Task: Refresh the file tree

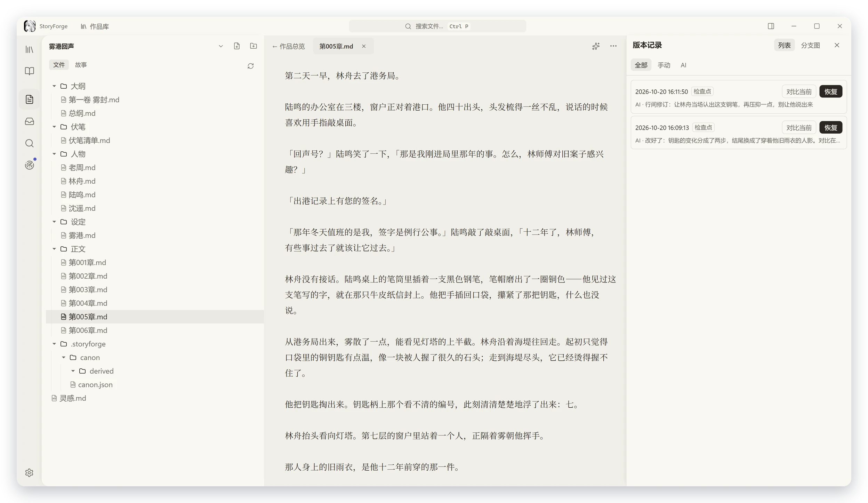Action: (x=251, y=66)
